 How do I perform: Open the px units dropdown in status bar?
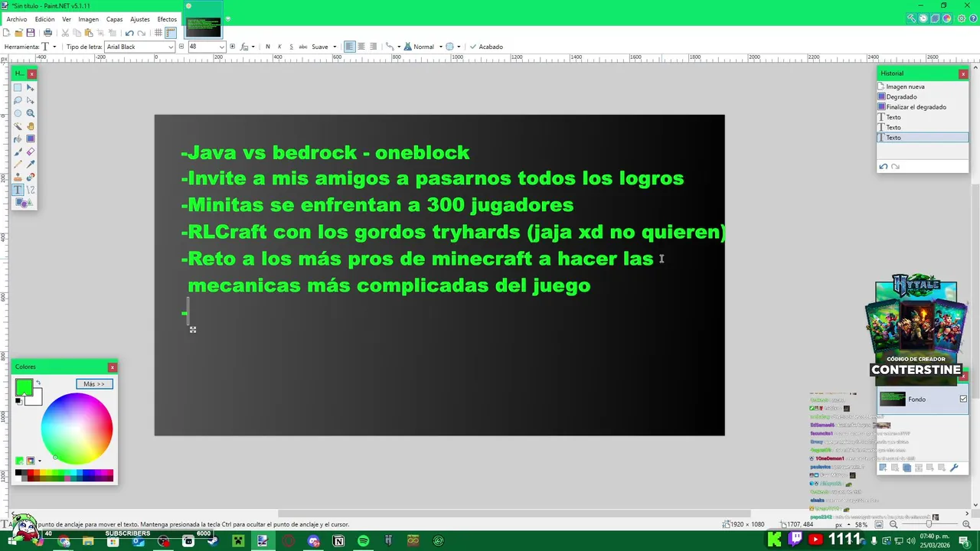[x=843, y=525]
